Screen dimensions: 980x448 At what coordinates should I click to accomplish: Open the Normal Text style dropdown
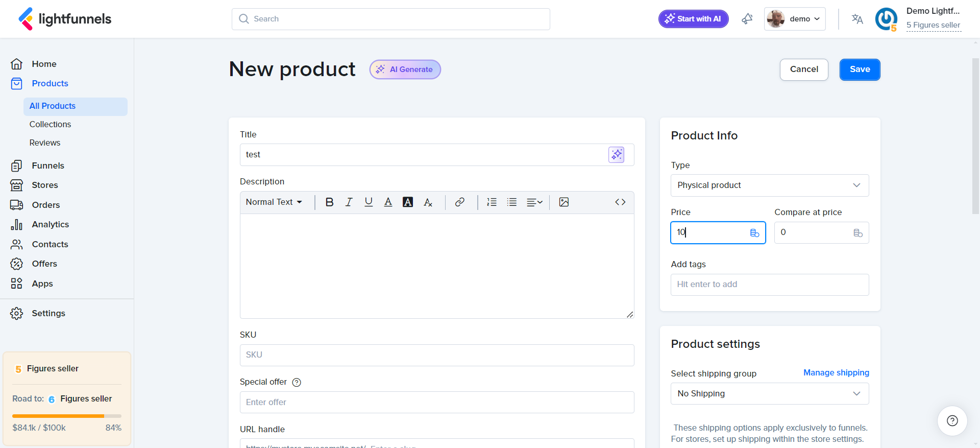pyautogui.click(x=274, y=202)
